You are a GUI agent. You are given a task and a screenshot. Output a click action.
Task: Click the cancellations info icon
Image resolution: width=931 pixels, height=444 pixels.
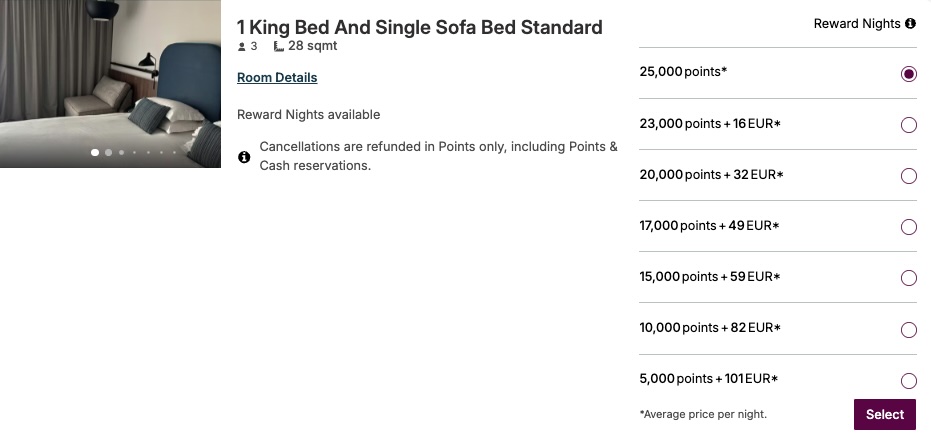244,157
